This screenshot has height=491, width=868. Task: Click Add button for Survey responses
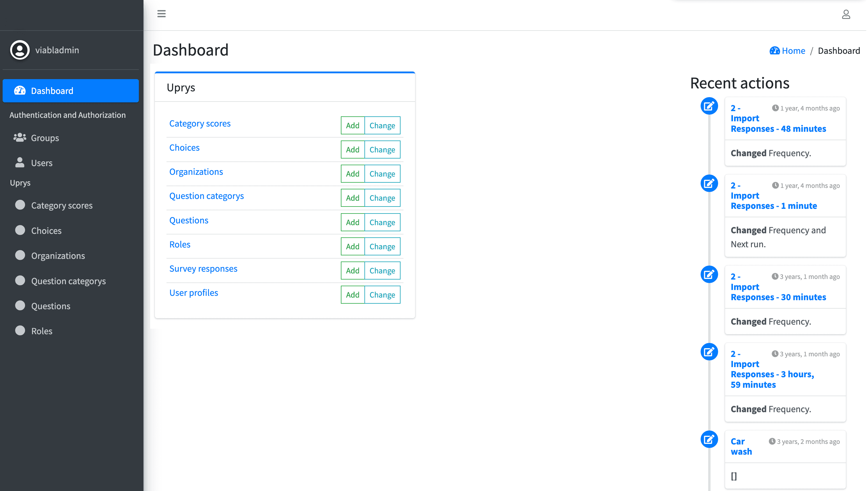click(352, 271)
